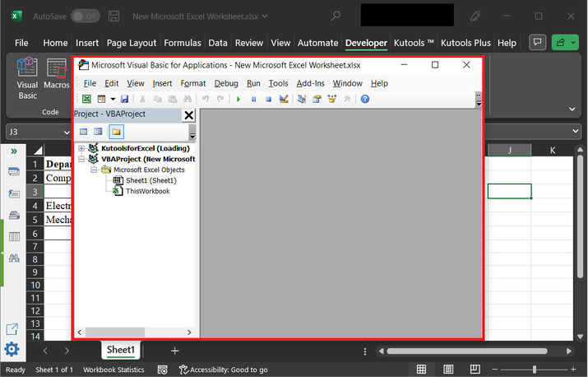
Task: Toggle the AutoSave switch
Action: 86,16
